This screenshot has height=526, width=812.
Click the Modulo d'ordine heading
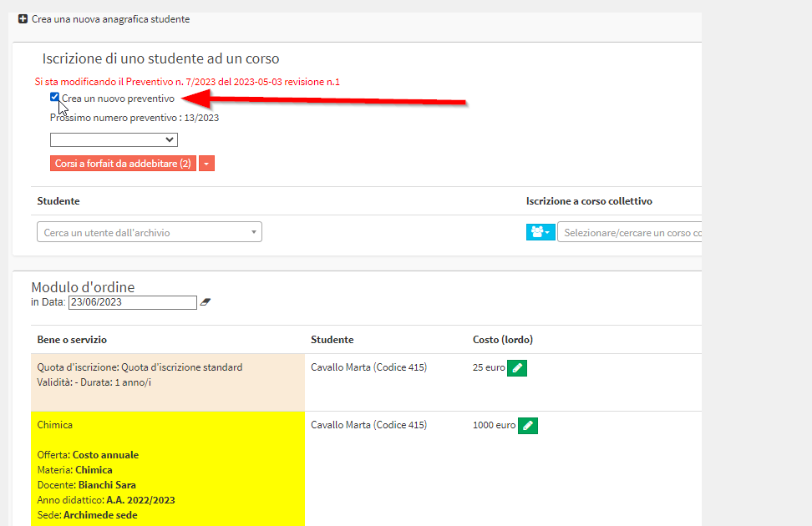click(x=83, y=287)
